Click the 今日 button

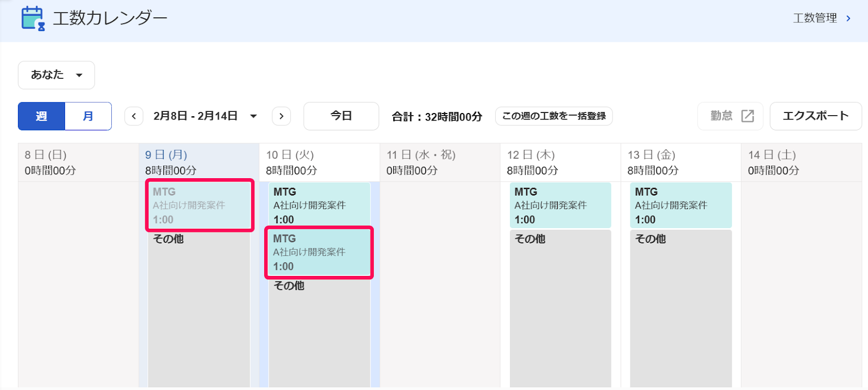tap(341, 116)
